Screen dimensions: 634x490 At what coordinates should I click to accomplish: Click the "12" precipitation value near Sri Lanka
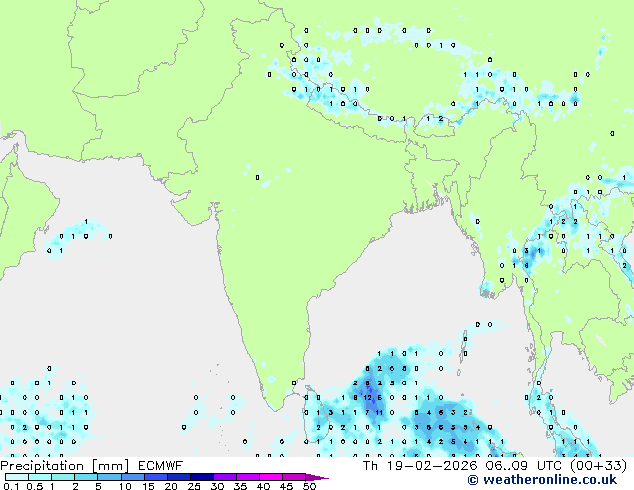(x=367, y=397)
